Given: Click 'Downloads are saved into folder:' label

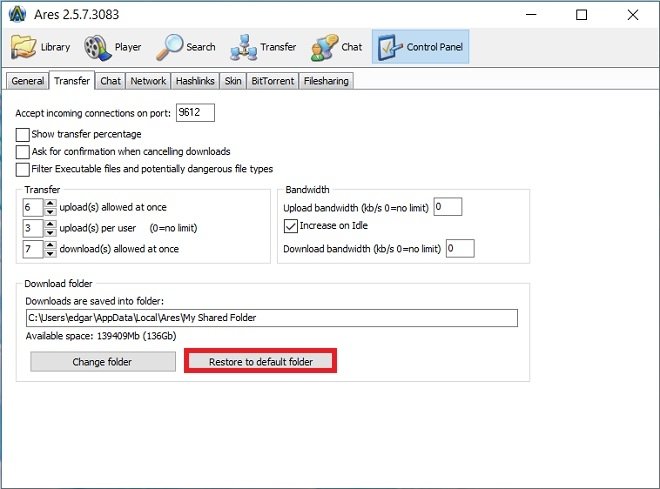Looking at the screenshot, I should pyautogui.click(x=95, y=301).
